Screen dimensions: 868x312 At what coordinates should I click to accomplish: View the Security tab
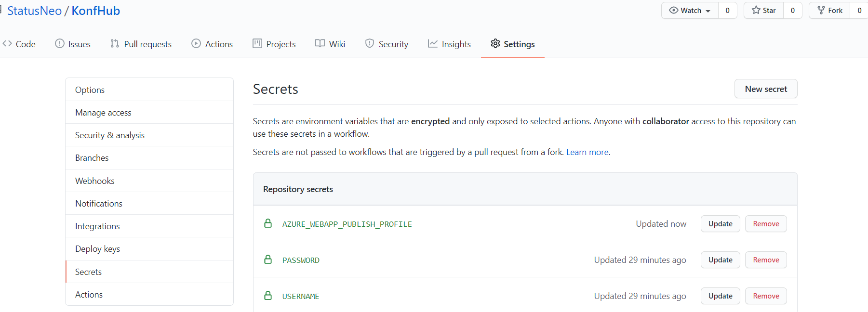[x=387, y=44]
